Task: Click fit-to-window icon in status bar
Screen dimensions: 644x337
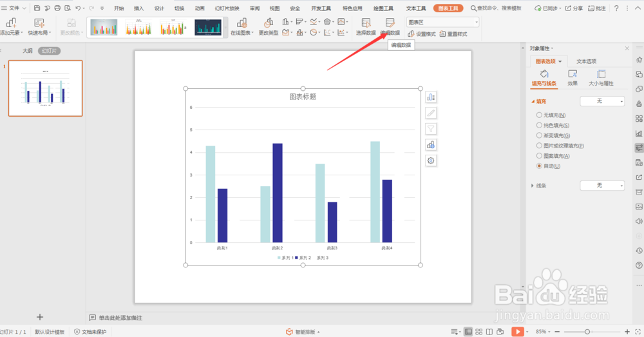Action: 638,332
